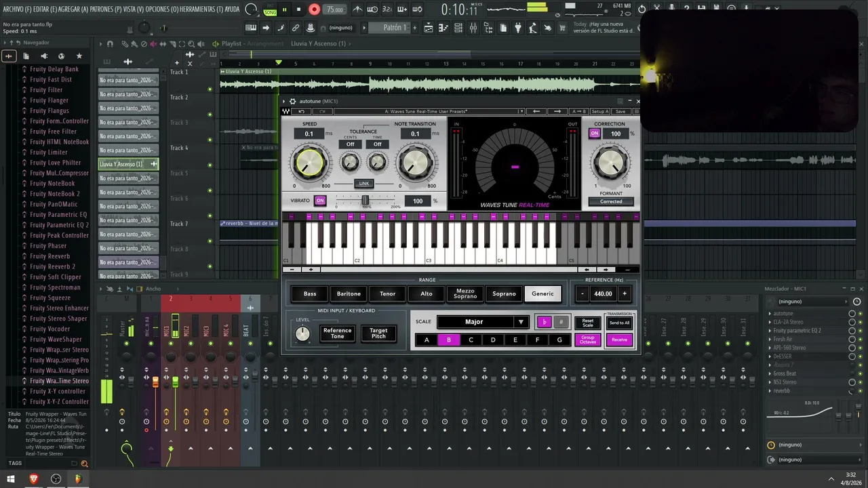
Task: Click the metronome icon
Action: coord(358,9)
